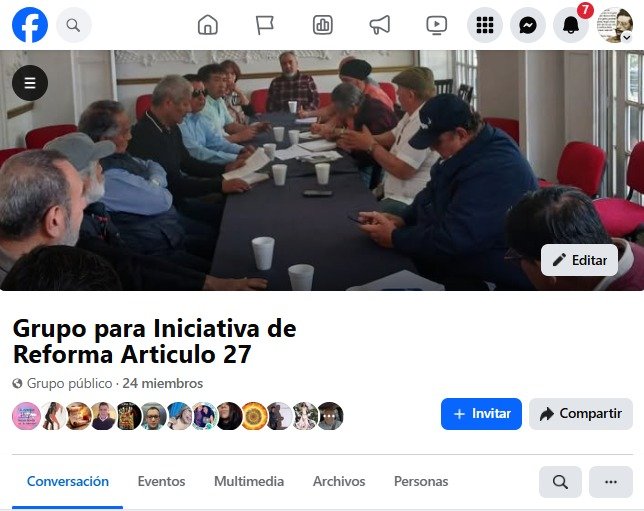Open the three-dot more options menu

click(611, 482)
